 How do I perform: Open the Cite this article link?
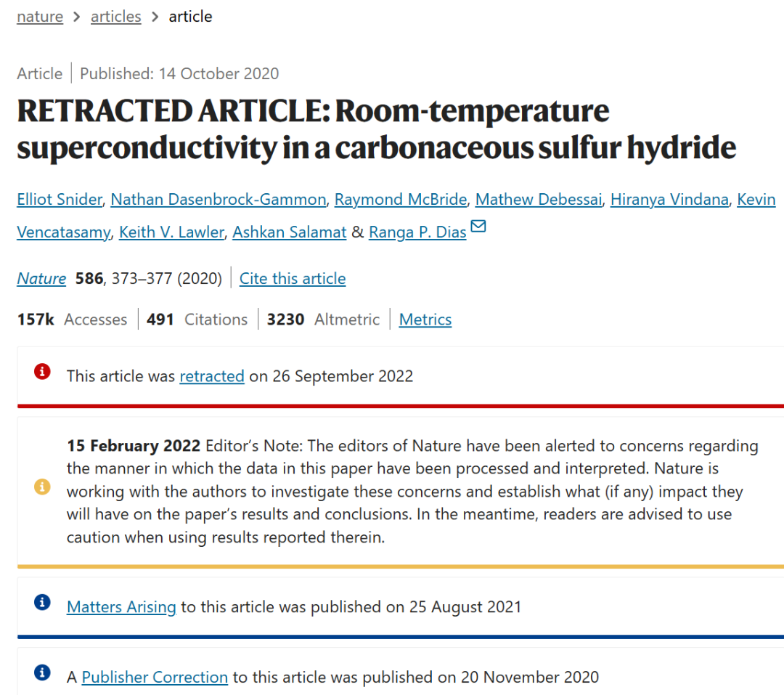point(292,278)
